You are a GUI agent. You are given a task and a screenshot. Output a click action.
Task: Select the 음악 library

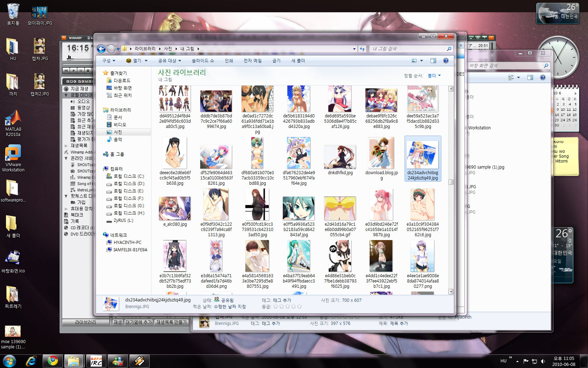(x=118, y=139)
